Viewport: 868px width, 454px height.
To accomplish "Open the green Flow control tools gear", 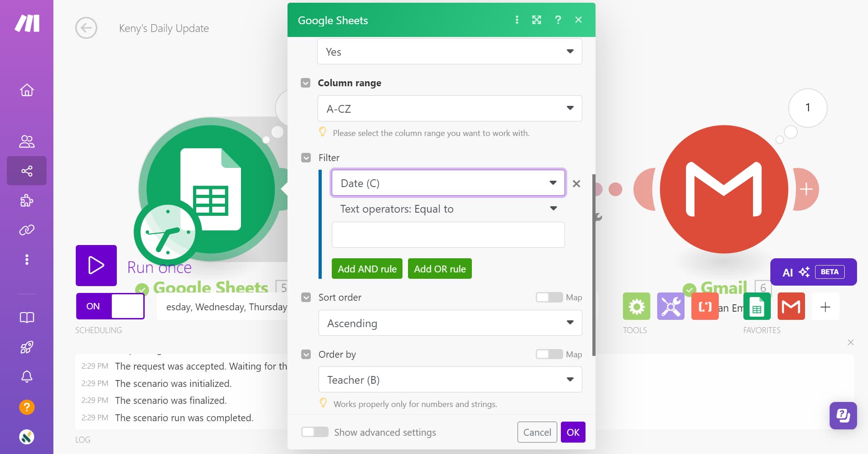I will point(637,306).
